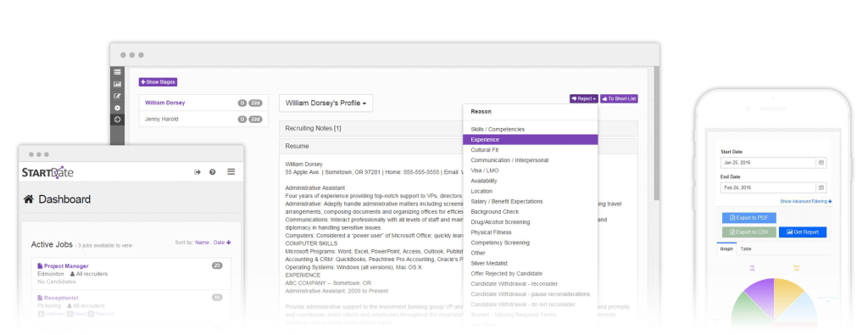Click the Show Stages button
868x335 pixels.
158,82
